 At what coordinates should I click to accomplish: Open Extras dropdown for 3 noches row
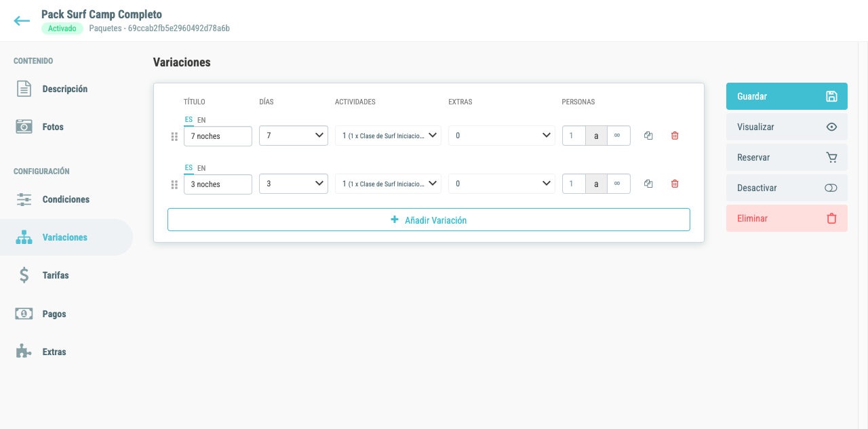[502, 184]
